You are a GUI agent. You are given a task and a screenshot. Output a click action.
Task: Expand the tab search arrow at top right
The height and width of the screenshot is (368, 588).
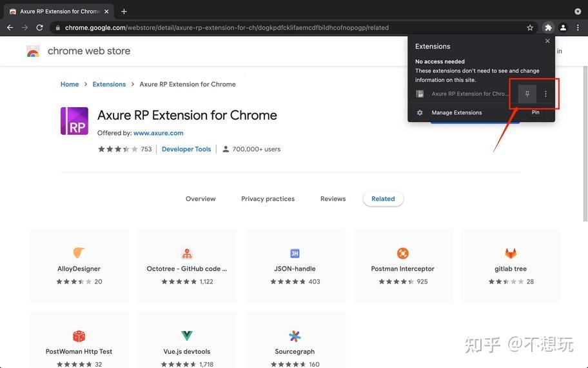pos(578,11)
